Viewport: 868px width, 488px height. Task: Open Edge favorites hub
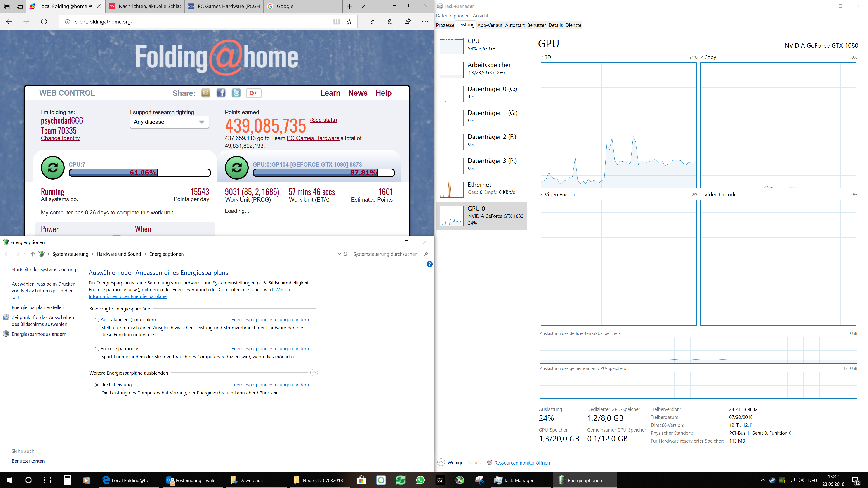[x=373, y=21]
